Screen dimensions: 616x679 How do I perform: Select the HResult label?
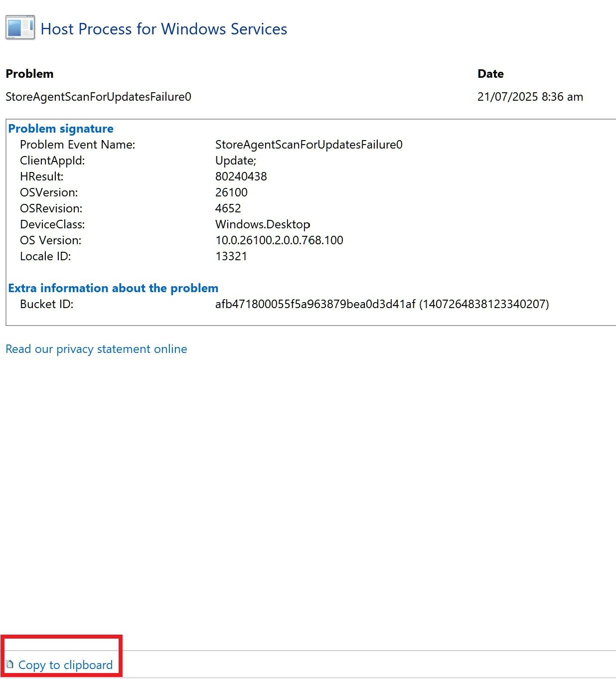coord(42,176)
